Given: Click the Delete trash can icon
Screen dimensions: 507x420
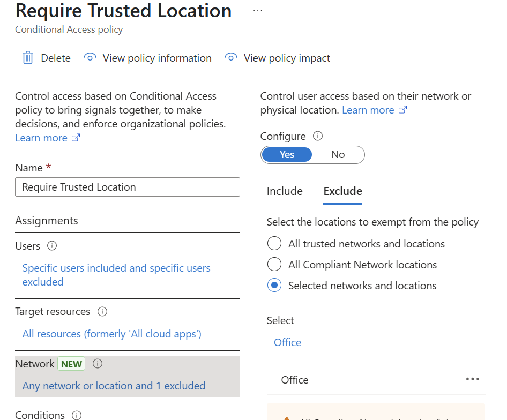Looking at the screenshot, I should [28, 58].
